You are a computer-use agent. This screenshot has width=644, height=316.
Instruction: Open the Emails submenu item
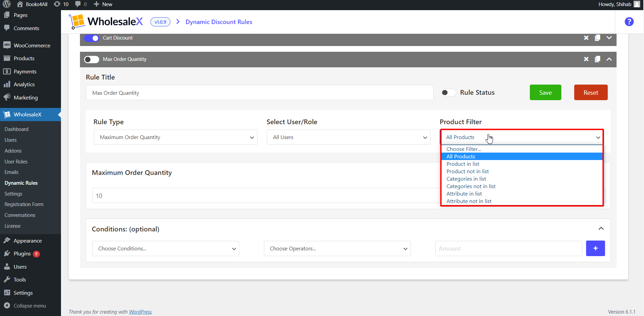click(12, 172)
